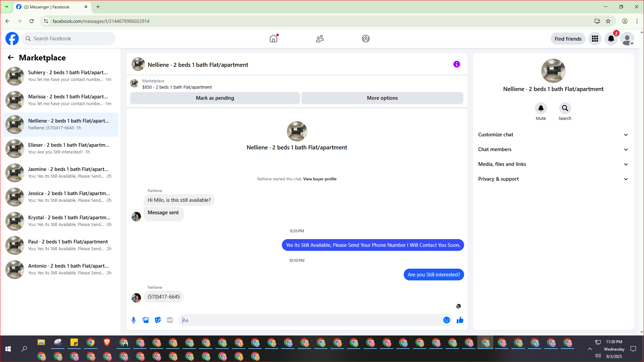Send a thumbs-up like
The image size is (644, 362).
460,320
